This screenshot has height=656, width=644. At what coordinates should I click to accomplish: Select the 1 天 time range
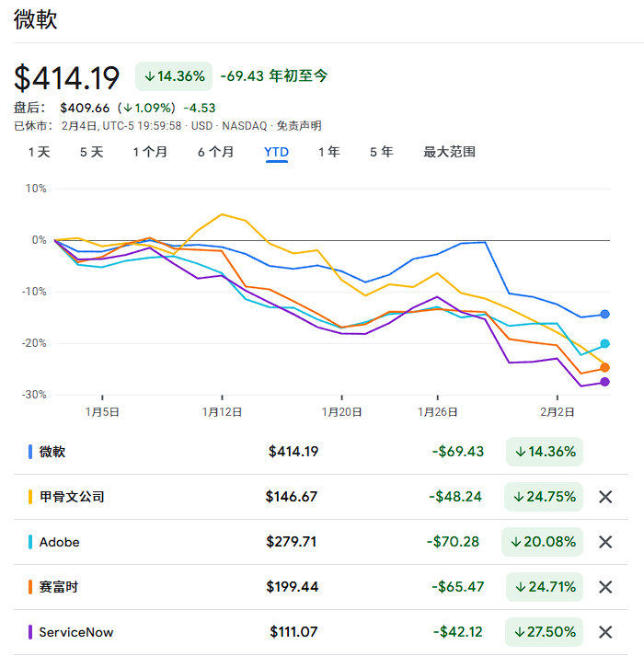[x=39, y=152]
